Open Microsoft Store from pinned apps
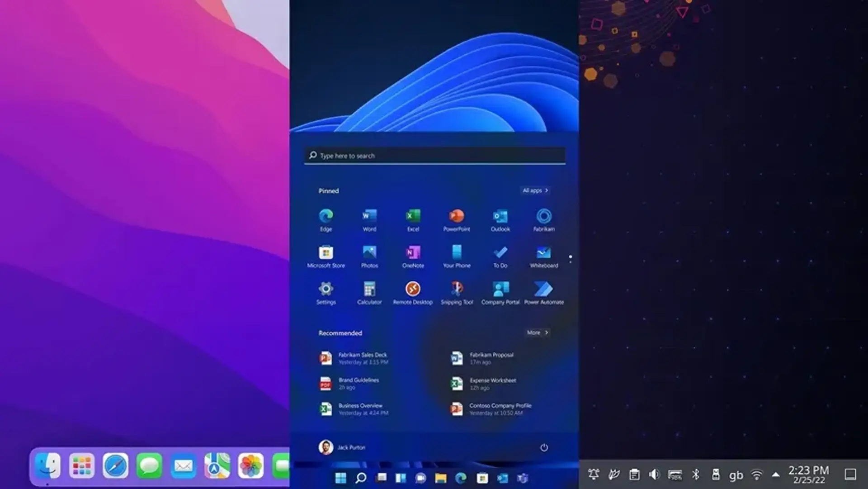 (x=325, y=256)
